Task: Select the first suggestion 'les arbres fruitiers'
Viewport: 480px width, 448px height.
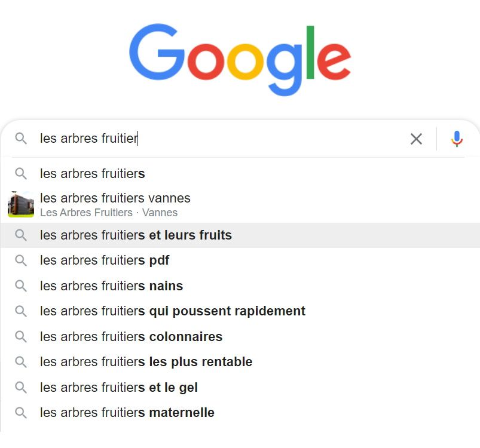Action: click(x=93, y=173)
